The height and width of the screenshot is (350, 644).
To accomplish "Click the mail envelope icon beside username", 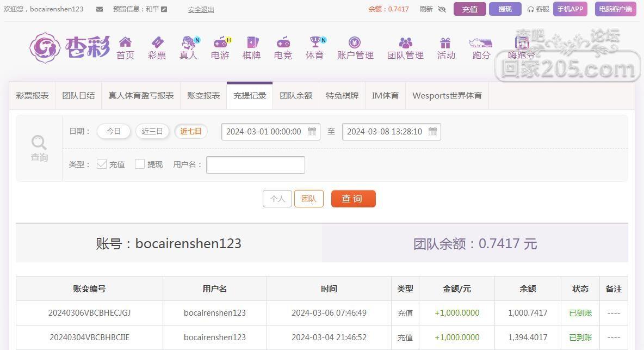I will click(x=100, y=9).
